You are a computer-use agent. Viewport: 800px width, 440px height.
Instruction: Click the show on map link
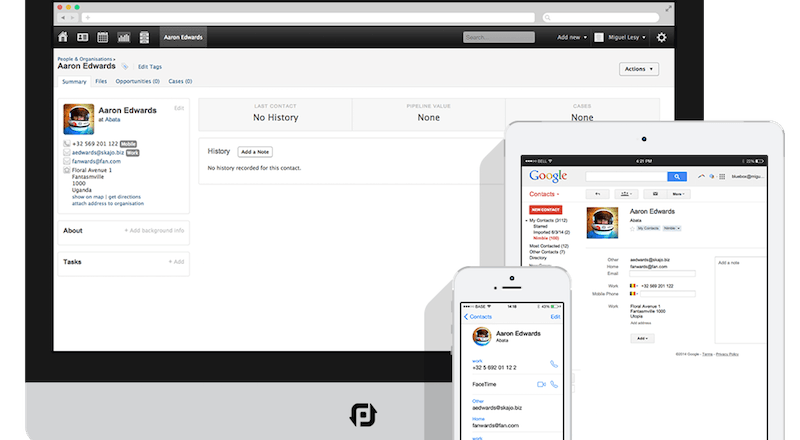[88, 197]
